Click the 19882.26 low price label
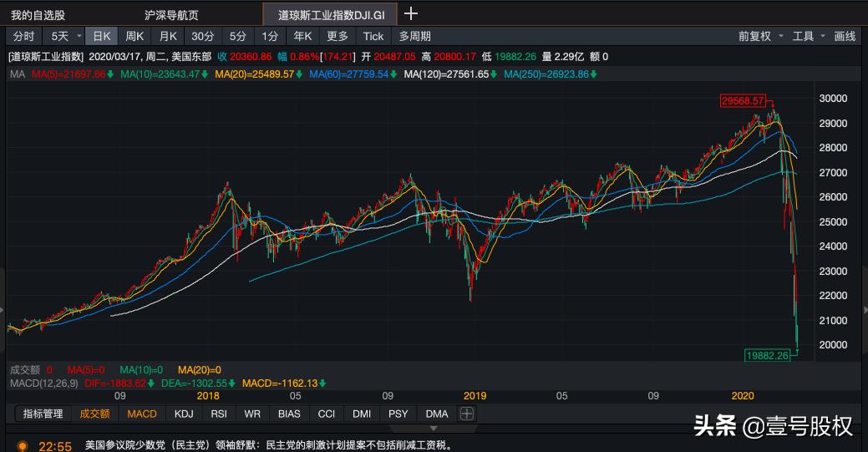This screenshot has width=868, height=452. pyautogui.click(x=767, y=355)
